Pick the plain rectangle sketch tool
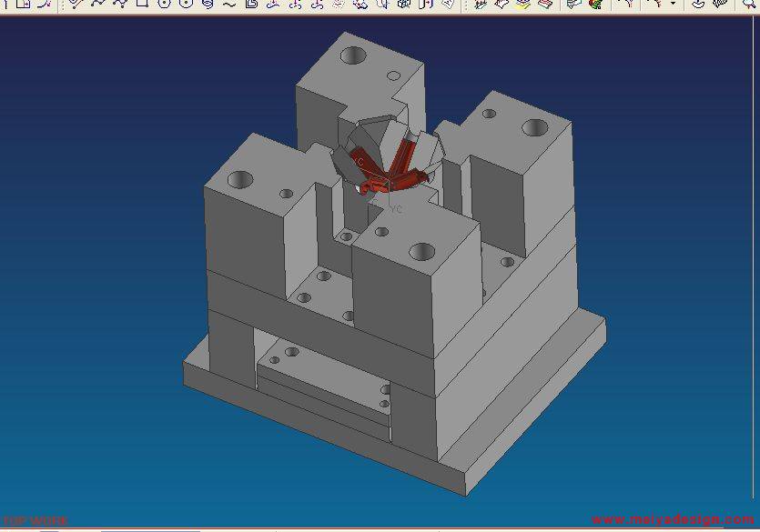760x532 pixels. 142,4
